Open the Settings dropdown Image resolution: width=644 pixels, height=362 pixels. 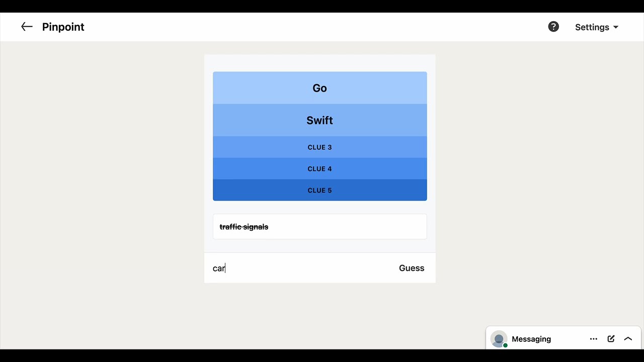(x=597, y=27)
